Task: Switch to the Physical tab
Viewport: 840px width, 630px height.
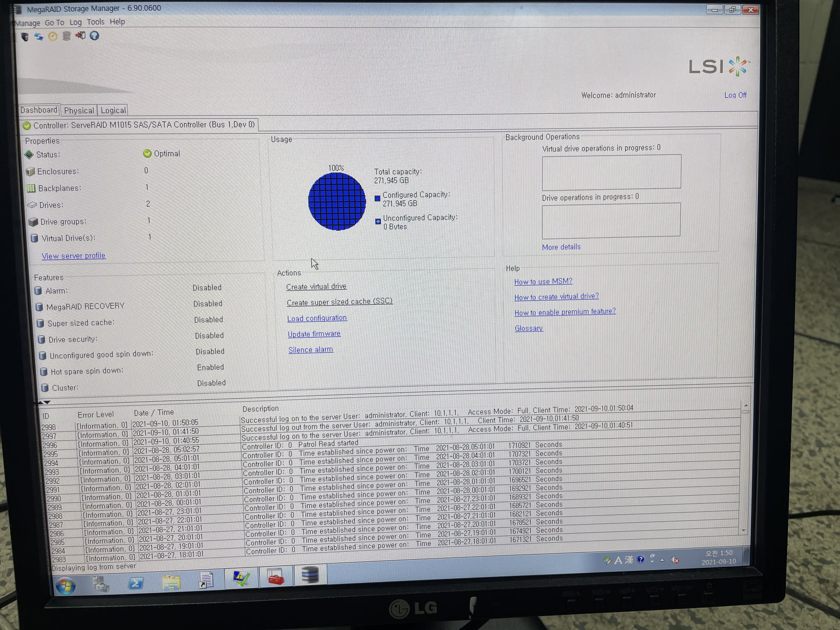Action: click(79, 111)
